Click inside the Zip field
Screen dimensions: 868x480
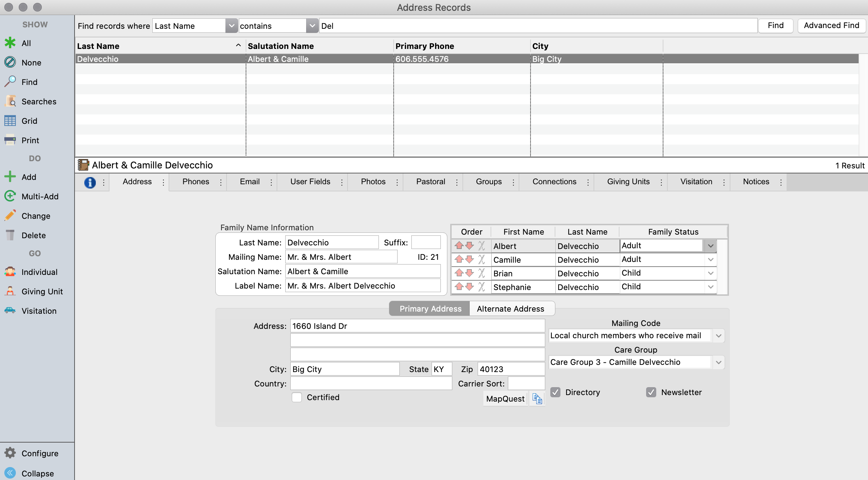coord(511,369)
